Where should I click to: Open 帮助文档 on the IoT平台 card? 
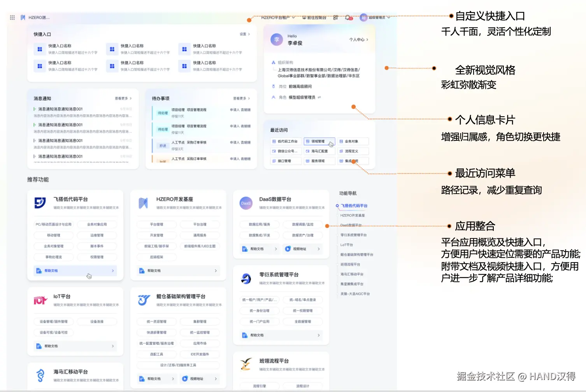(75, 346)
